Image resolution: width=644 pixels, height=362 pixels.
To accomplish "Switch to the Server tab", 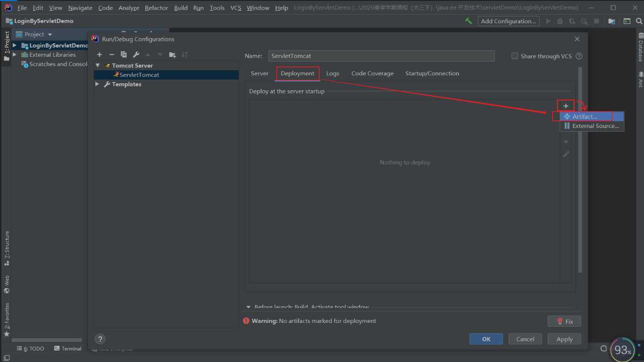I will point(260,74).
